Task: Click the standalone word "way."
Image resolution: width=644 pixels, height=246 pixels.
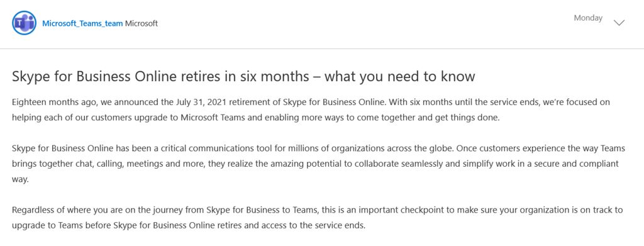Action: point(21,179)
